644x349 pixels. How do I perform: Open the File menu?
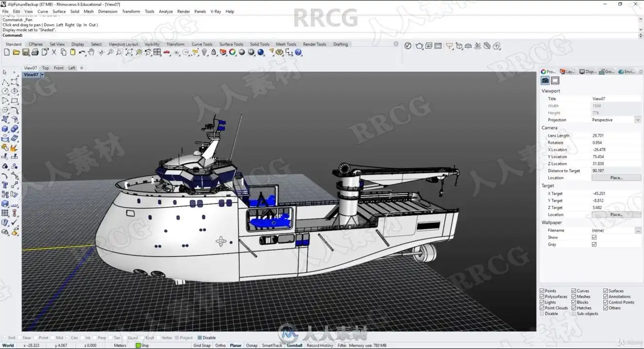pyautogui.click(x=6, y=12)
